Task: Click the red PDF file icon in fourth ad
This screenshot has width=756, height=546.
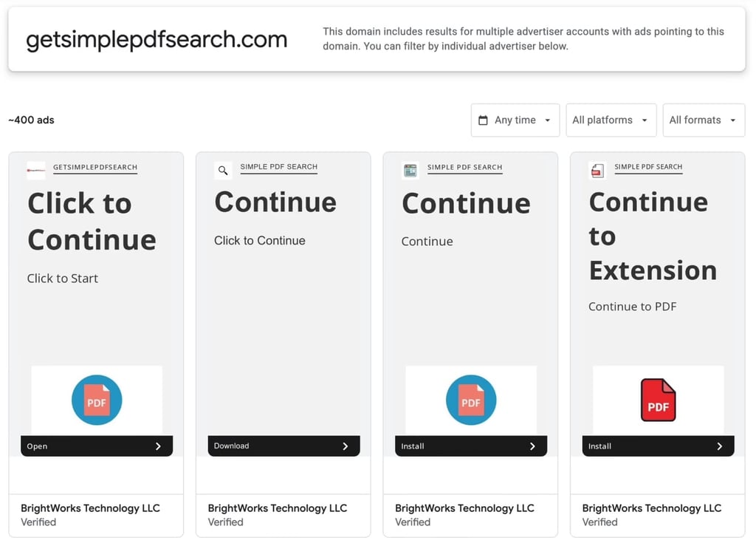Action: coord(658,400)
